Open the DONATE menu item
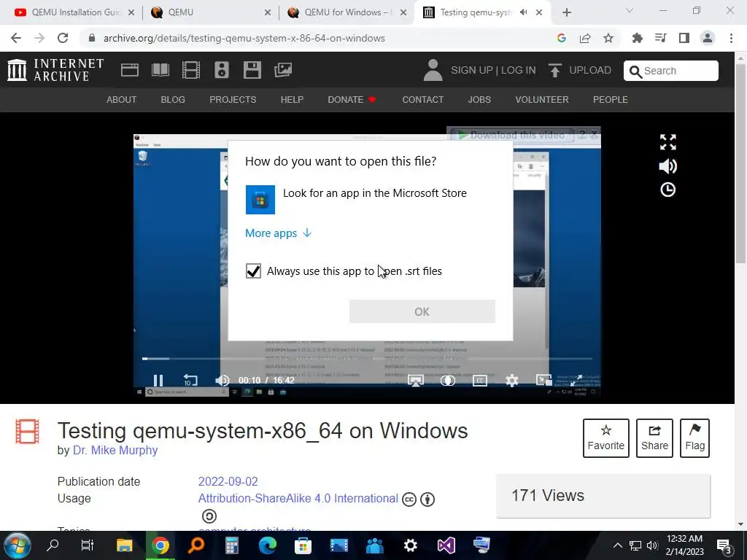This screenshot has height=560, width=747. pyautogui.click(x=352, y=99)
